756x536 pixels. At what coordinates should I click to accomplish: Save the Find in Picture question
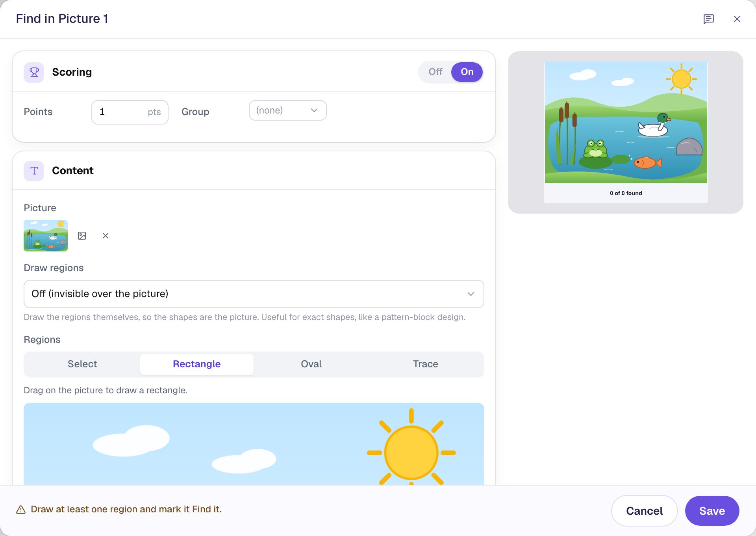tap(712, 511)
